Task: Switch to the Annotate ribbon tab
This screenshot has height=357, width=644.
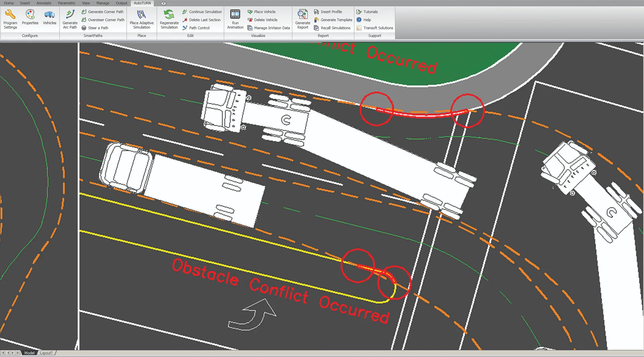Action: (44, 3)
